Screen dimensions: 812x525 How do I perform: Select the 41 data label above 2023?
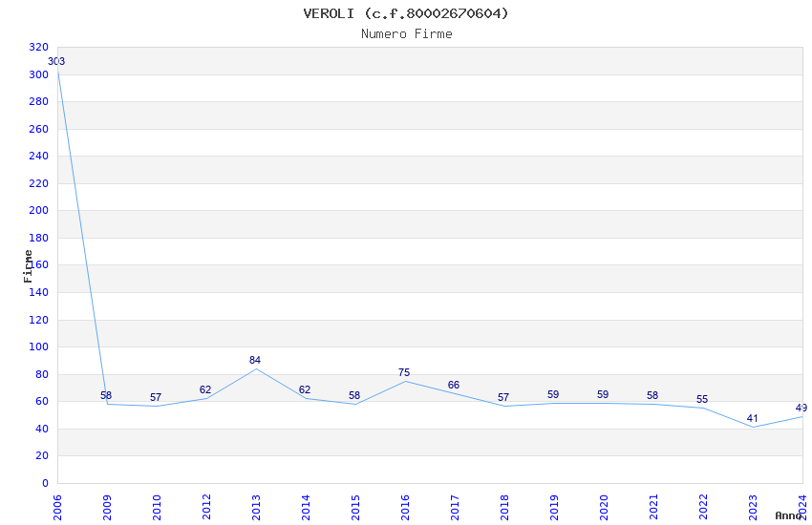coord(753,418)
